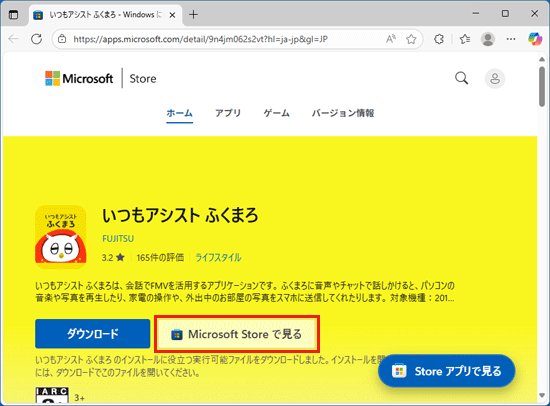
Task: Click the ふくまろ app icon image
Action: click(61, 237)
